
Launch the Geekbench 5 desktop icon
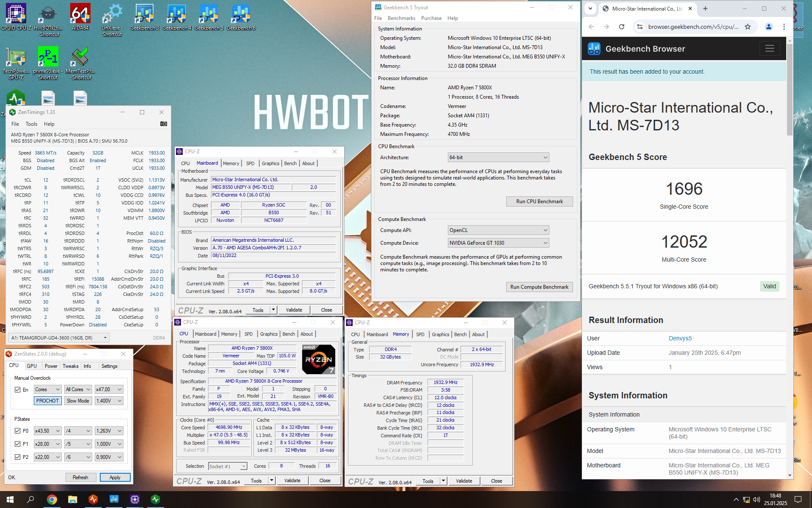tap(209, 17)
